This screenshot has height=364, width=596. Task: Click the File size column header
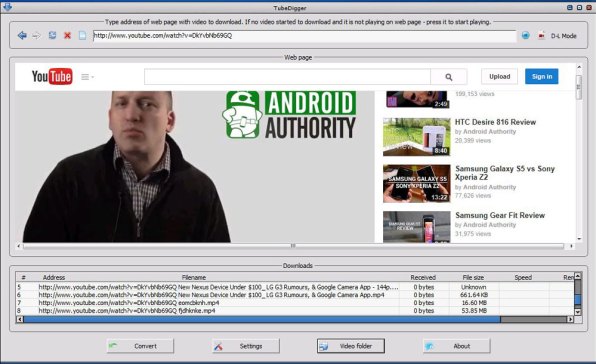click(473, 277)
